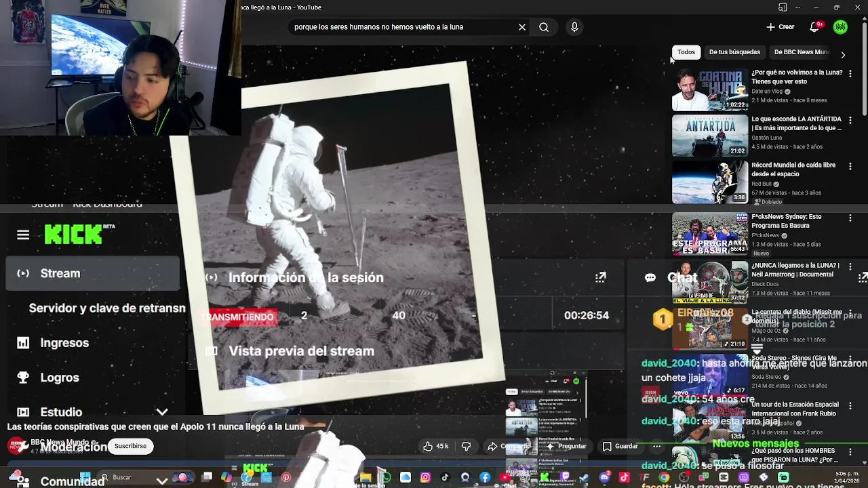Like the video with 45 k likes
This screenshot has width=868, height=488.
click(435, 446)
